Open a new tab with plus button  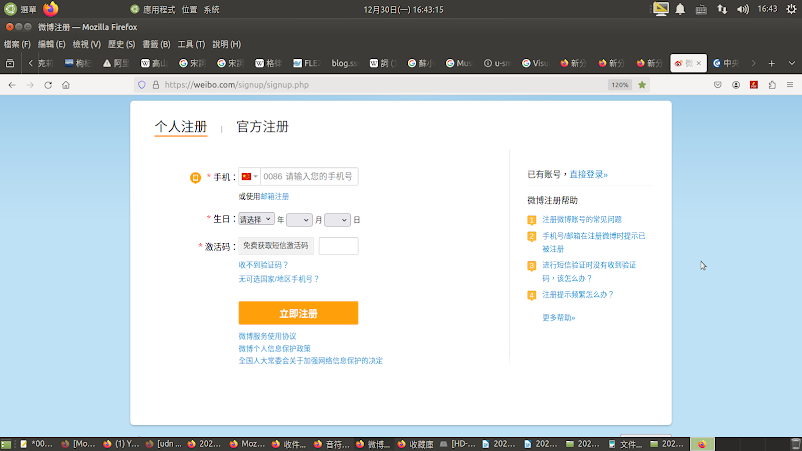(771, 63)
